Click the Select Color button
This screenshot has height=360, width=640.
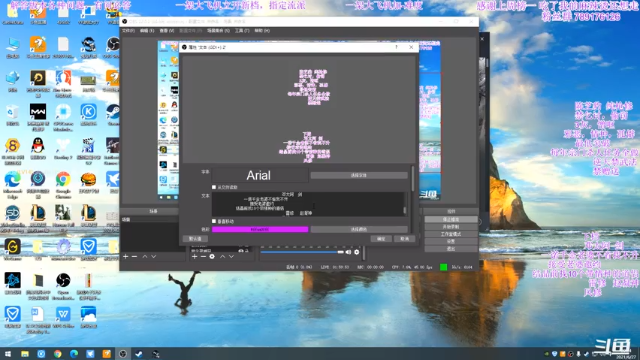[x=359, y=229]
